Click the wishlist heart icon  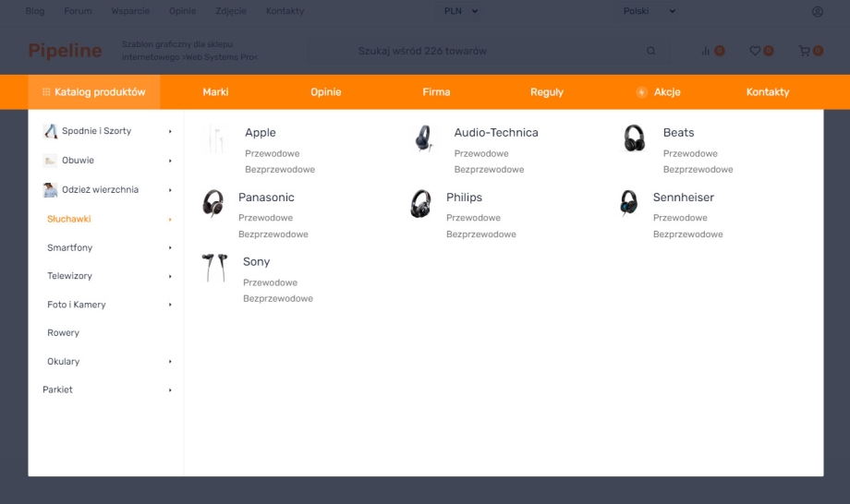pos(755,51)
